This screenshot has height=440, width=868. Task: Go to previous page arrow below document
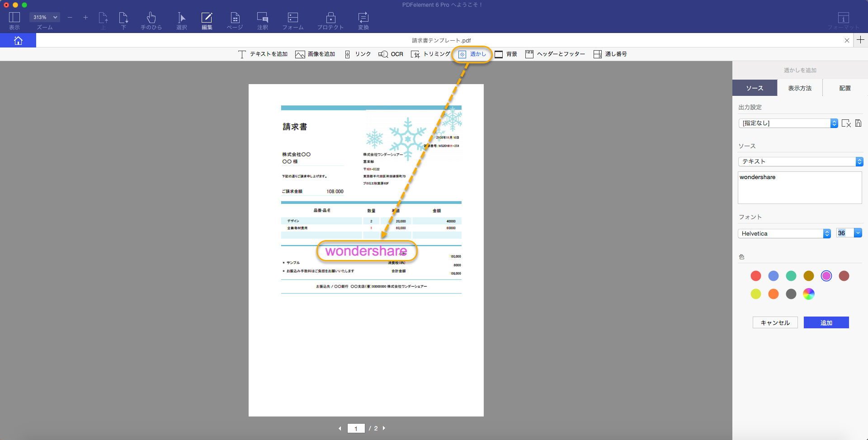pos(340,428)
